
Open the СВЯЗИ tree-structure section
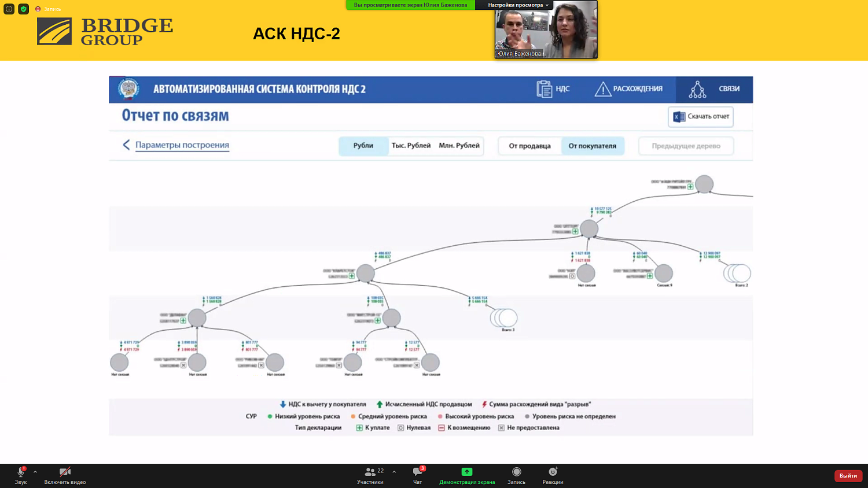point(697,89)
